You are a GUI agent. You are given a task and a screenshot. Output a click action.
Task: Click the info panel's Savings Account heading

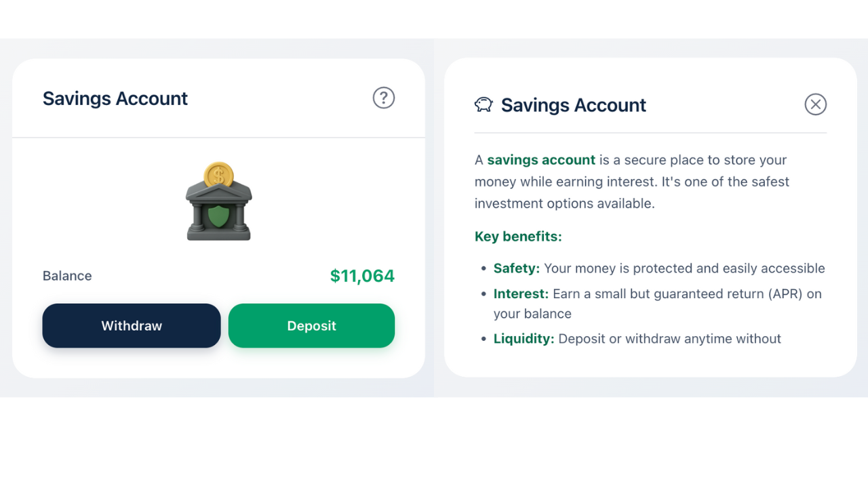point(573,105)
